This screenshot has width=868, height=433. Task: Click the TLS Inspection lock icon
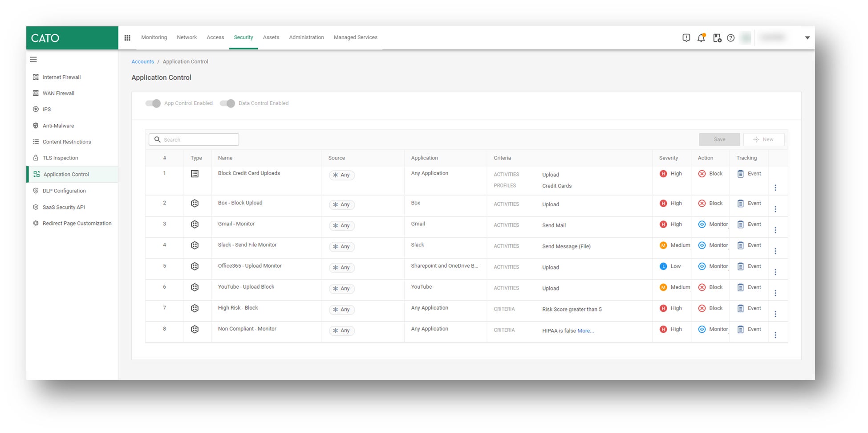[36, 158]
